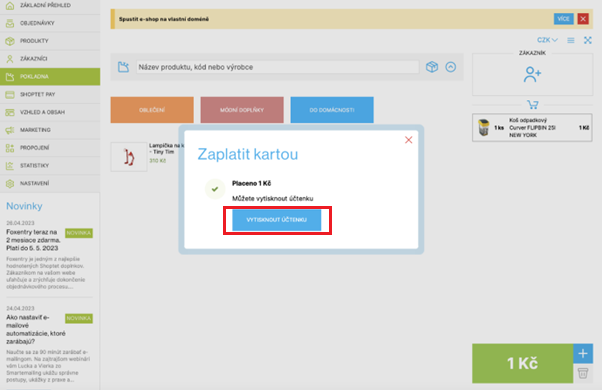
Task: Select the Módní doplňky category tile
Action: (242, 110)
